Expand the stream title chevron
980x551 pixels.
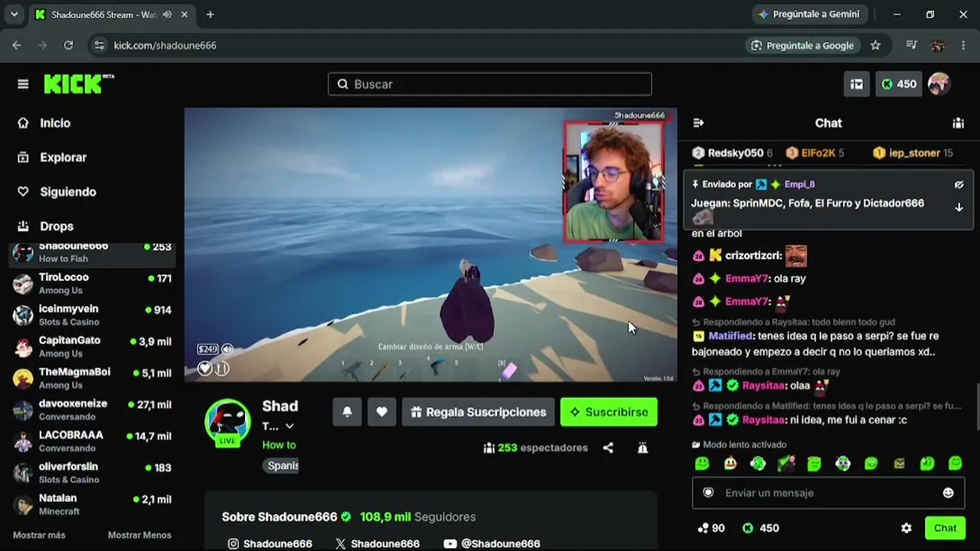[x=289, y=426]
